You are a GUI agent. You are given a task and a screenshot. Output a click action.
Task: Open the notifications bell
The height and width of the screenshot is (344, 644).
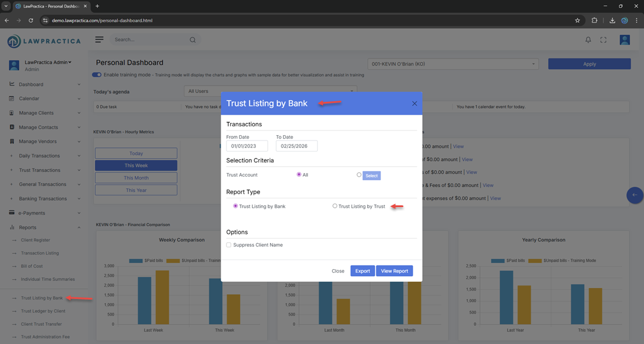click(x=588, y=40)
